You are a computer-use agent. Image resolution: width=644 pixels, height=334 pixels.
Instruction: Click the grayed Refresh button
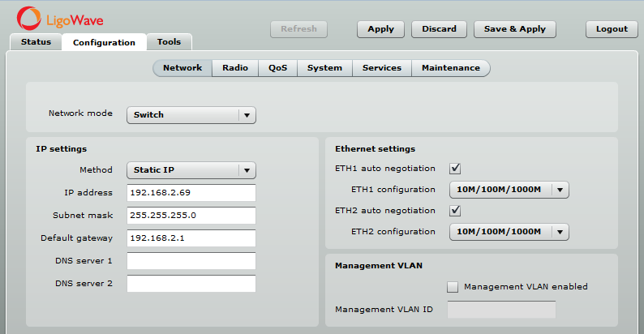click(298, 29)
